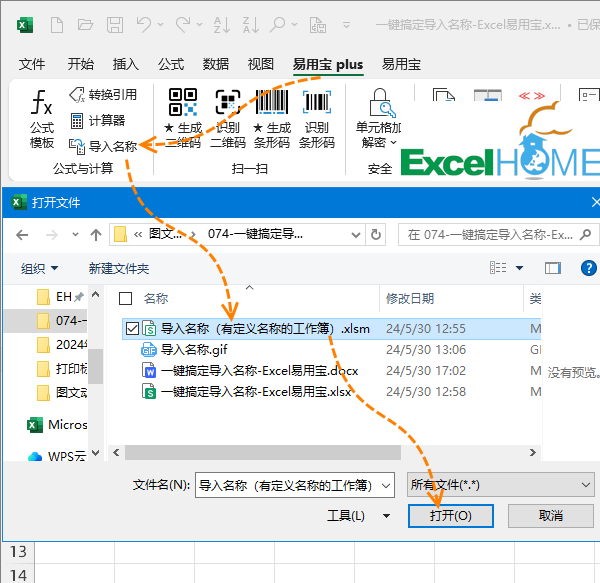Click the Redo arrow icon
The height and width of the screenshot is (583, 600).
(x=183, y=25)
